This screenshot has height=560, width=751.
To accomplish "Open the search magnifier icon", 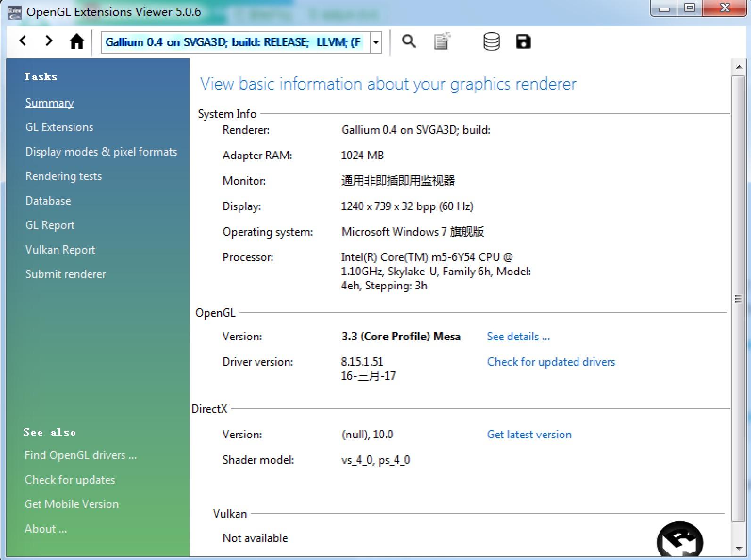I will click(x=409, y=41).
